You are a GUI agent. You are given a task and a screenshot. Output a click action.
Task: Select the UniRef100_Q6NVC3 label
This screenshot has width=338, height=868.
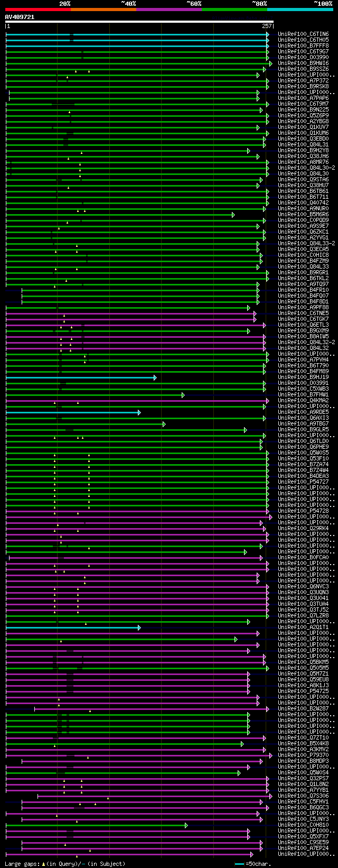coord(303,587)
